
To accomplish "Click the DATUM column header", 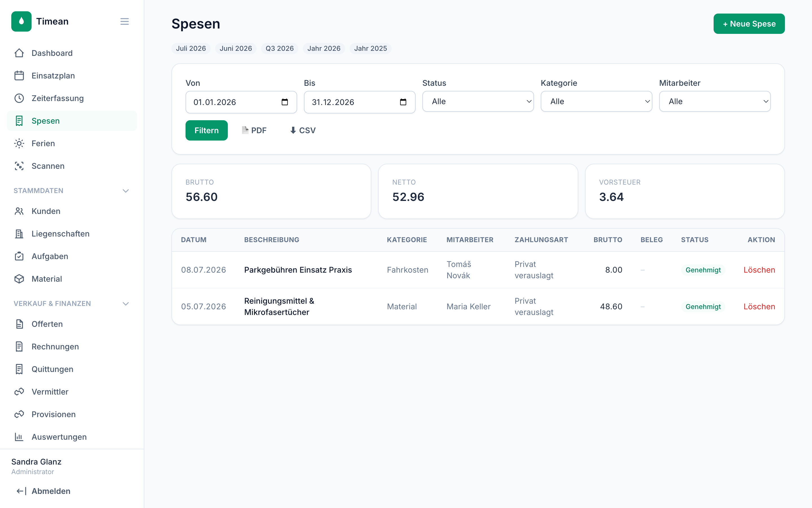I will (x=194, y=240).
